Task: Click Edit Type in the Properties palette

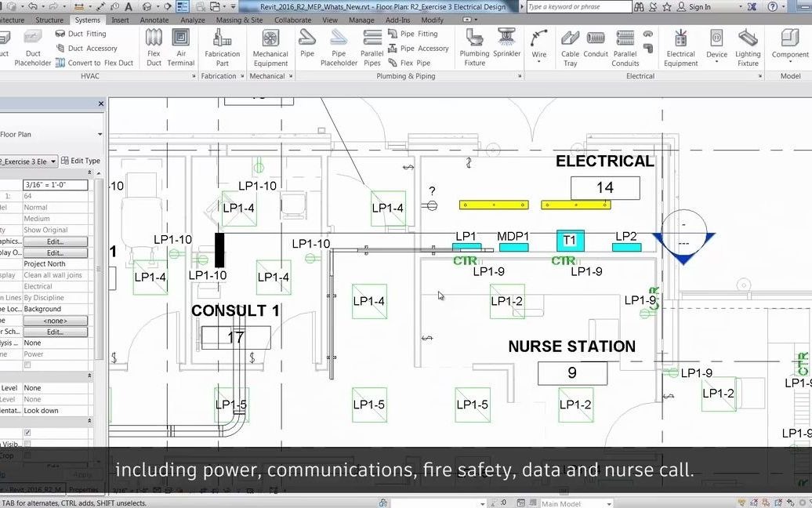Action: pyautogui.click(x=81, y=161)
